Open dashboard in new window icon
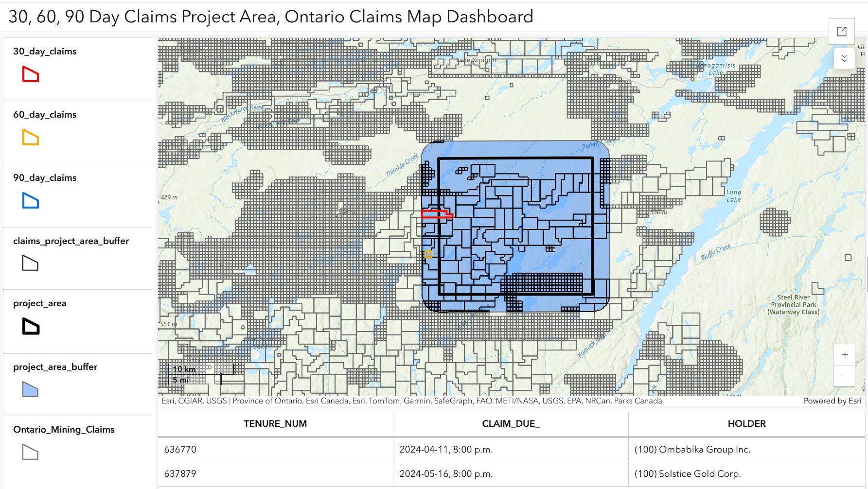The height and width of the screenshot is (489, 868). click(x=841, y=32)
